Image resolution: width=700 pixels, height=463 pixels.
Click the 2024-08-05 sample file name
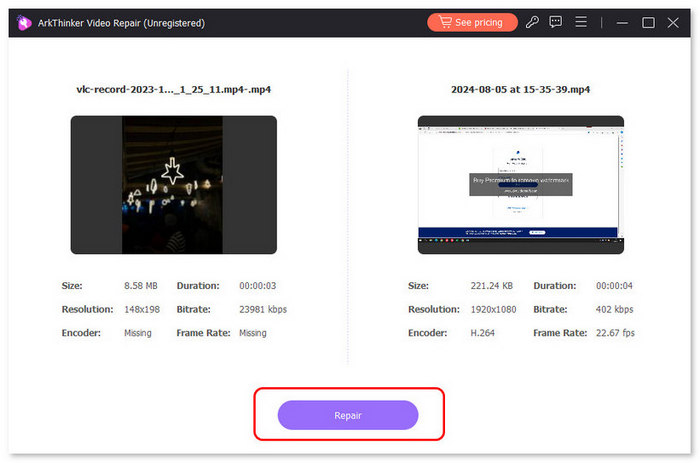coord(520,89)
